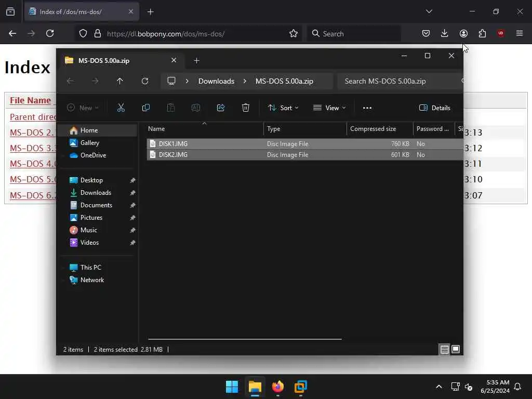Screen dimensions: 532x399
Task: Click the Delete trash icon in Explorer
Action: coord(246,108)
